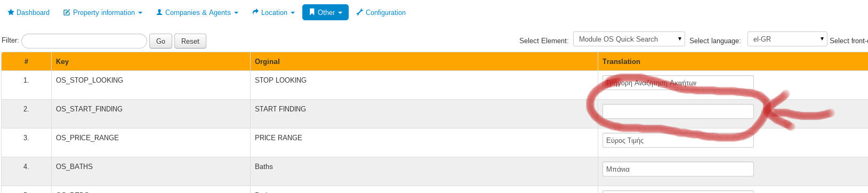
Task: Go to the Configuration menu item
Action: (x=381, y=12)
